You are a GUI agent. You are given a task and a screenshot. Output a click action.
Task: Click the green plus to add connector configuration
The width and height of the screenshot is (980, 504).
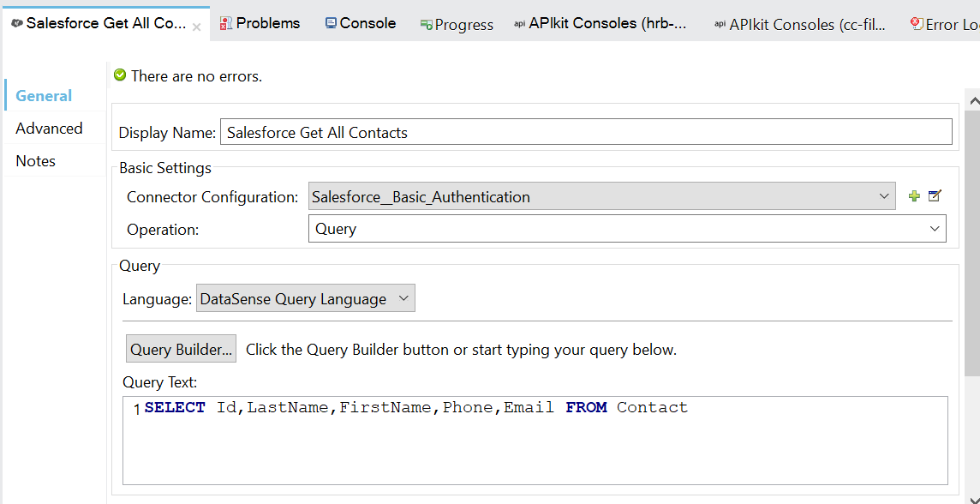tap(914, 196)
